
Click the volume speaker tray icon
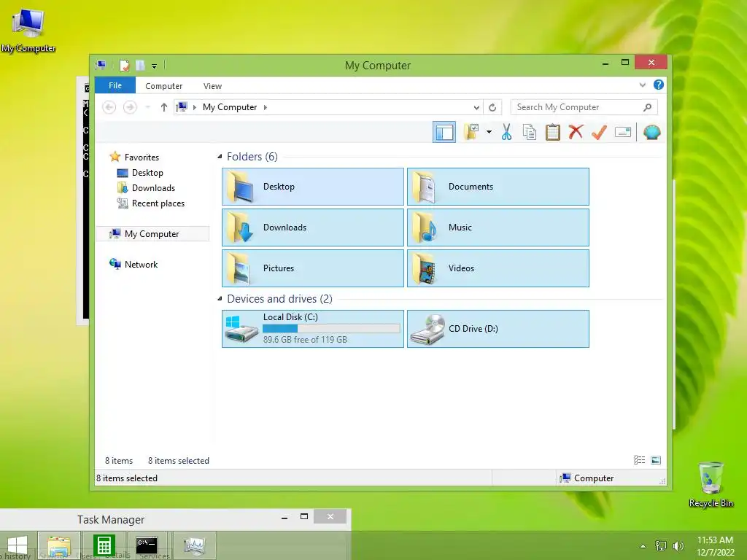point(678,546)
